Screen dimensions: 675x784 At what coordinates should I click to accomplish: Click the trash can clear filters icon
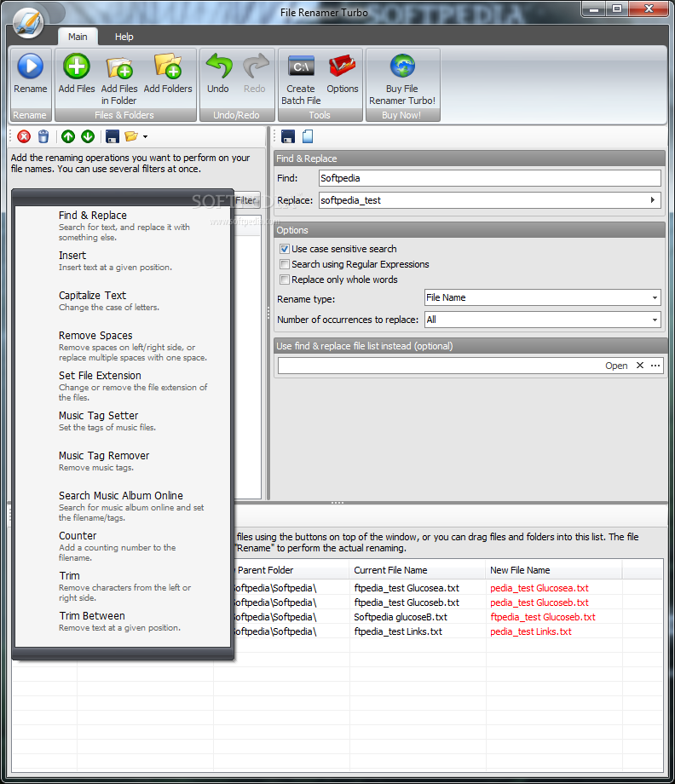tap(43, 136)
